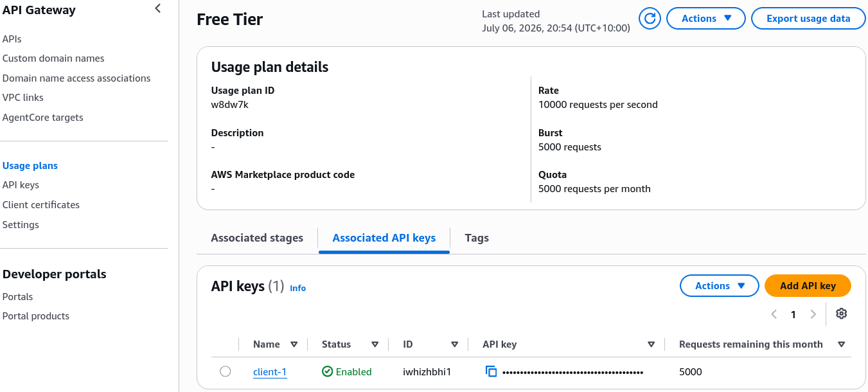Click the rate value 10000 requests per second
Image resolution: width=868 pixels, height=392 pixels.
[x=598, y=105]
